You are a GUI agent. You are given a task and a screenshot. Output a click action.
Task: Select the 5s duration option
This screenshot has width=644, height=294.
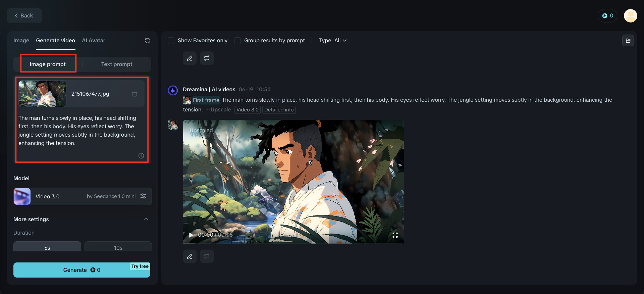[47, 247]
